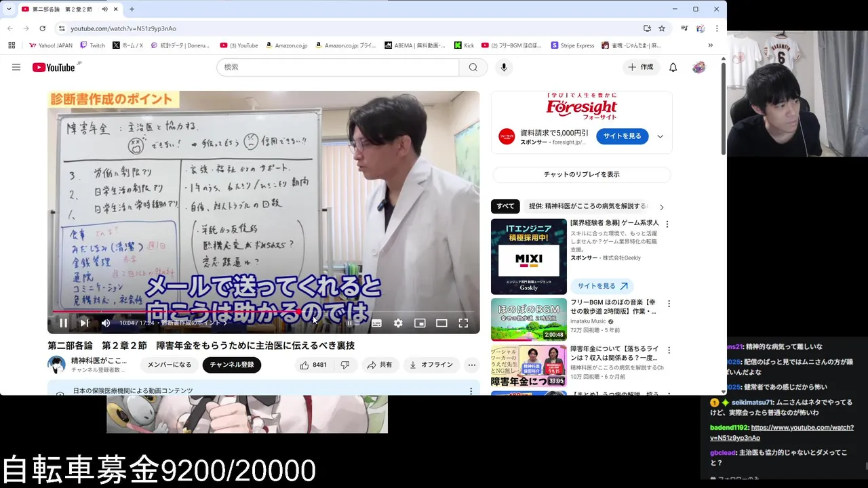The height and width of the screenshot is (488, 868).
Task: Open 障害年金について video thumbnail
Action: tap(528, 366)
